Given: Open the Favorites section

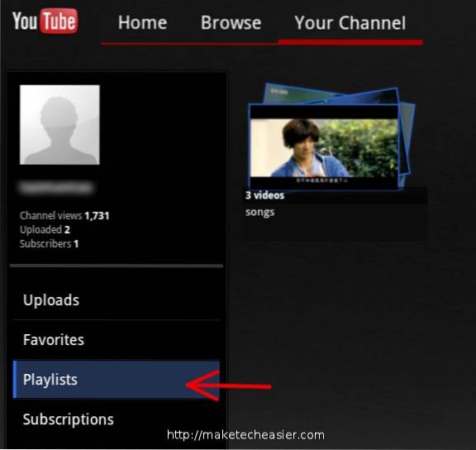Looking at the screenshot, I should tap(117, 339).
